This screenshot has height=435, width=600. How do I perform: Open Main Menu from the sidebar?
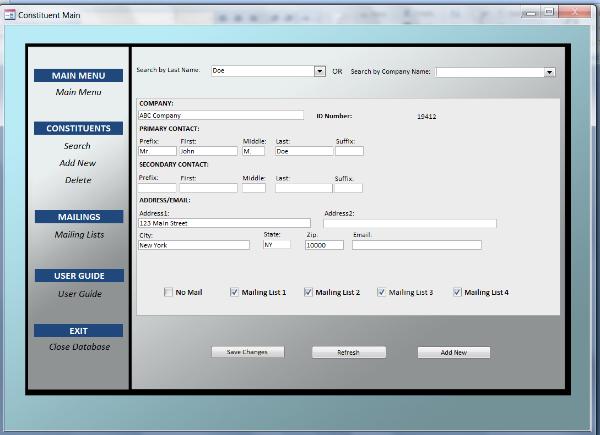[x=78, y=93]
